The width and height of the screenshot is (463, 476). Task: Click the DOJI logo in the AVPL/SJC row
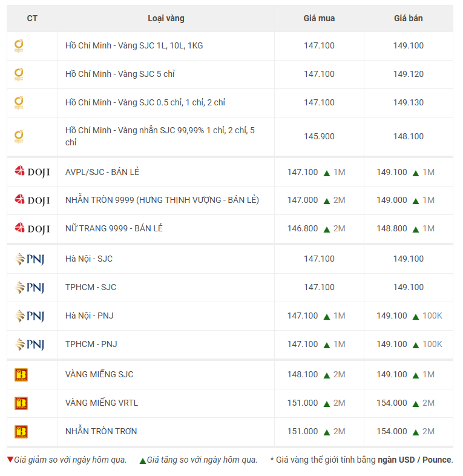click(32, 172)
